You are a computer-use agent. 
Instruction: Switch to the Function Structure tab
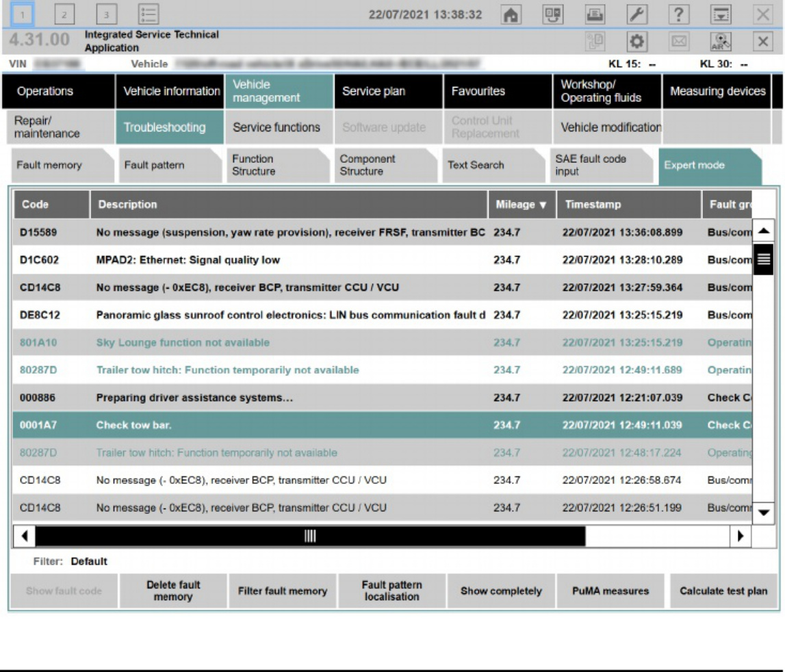click(x=278, y=165)
